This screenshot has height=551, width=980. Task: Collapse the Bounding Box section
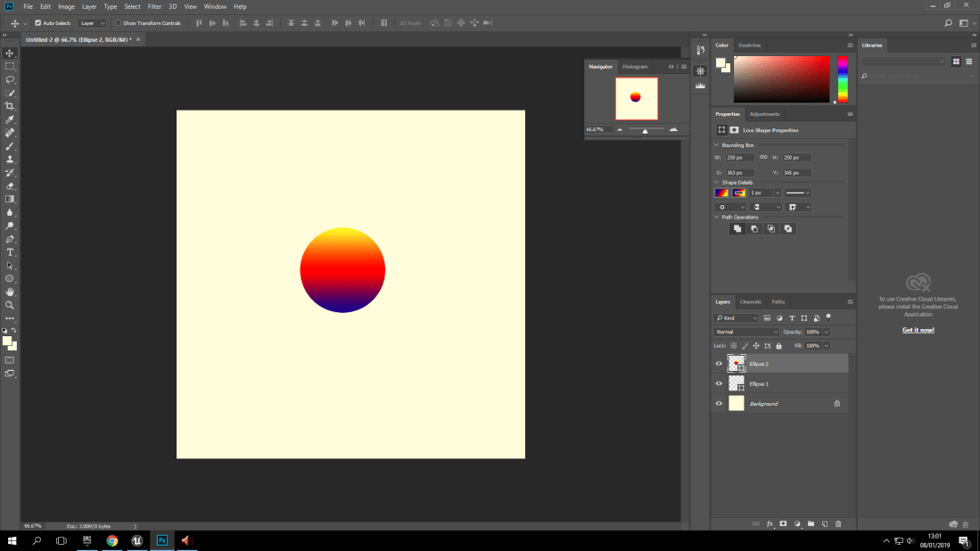click(717, 144)
